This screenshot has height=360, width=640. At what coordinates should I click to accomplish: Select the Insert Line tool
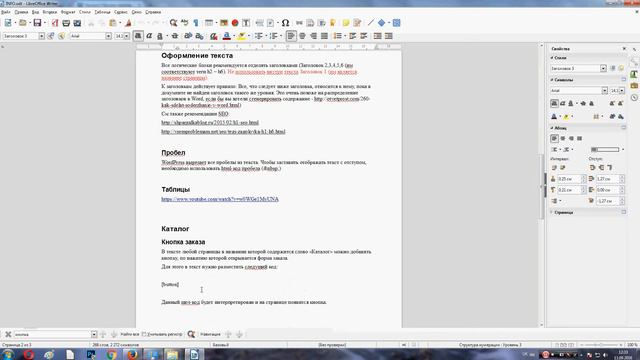tap(371, 23)
